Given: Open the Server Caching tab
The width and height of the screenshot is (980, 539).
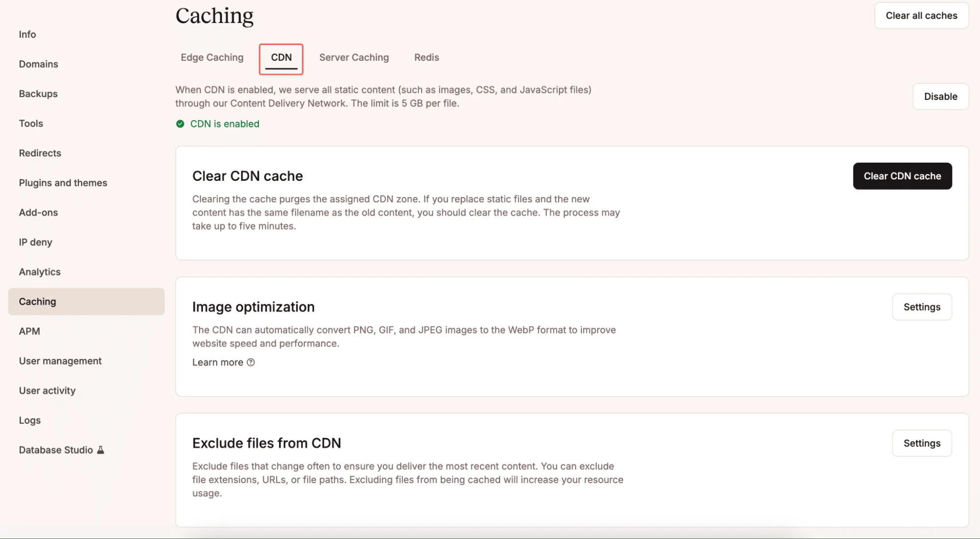Looking at the screenshot, I should coord(353,57).
